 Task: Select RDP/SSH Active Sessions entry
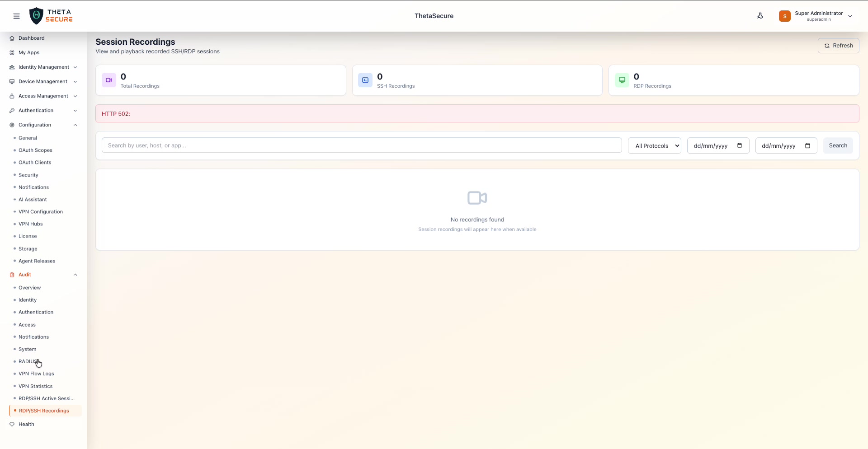pos(47,398)
